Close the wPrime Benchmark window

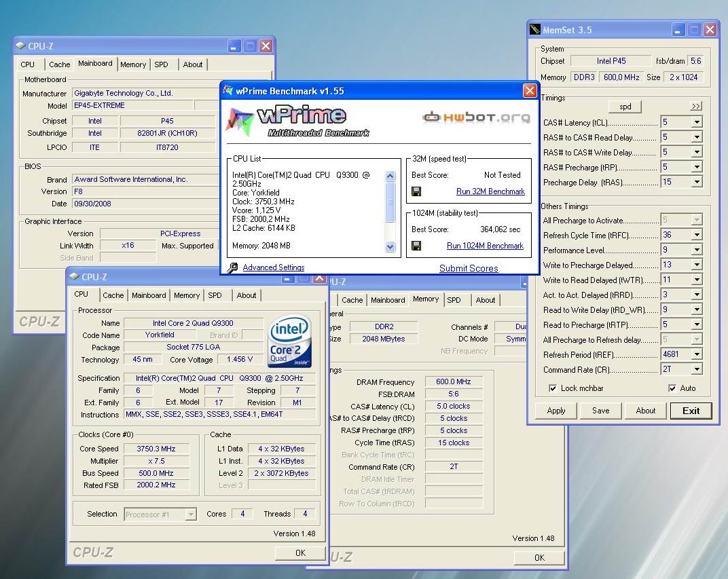530,90
